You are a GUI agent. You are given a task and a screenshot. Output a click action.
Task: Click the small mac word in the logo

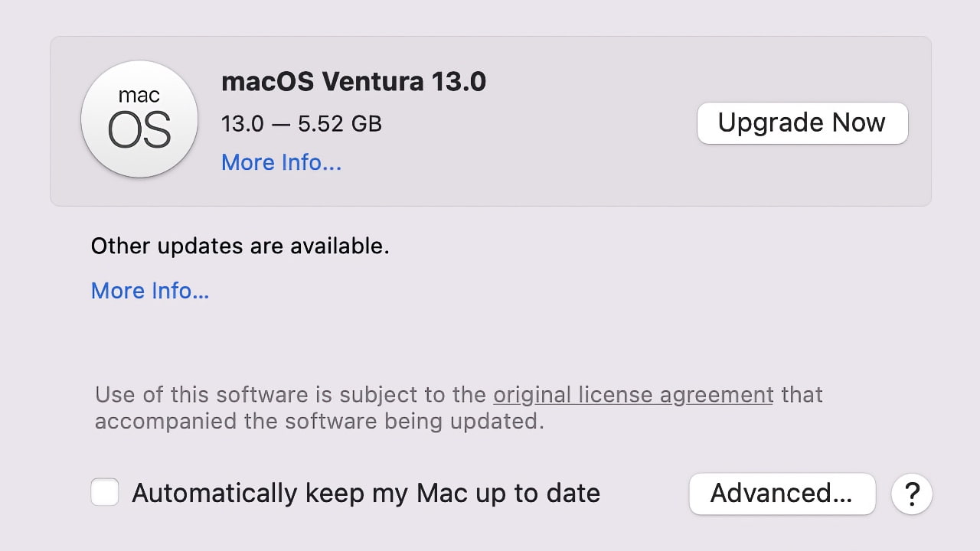click(139, 96)
